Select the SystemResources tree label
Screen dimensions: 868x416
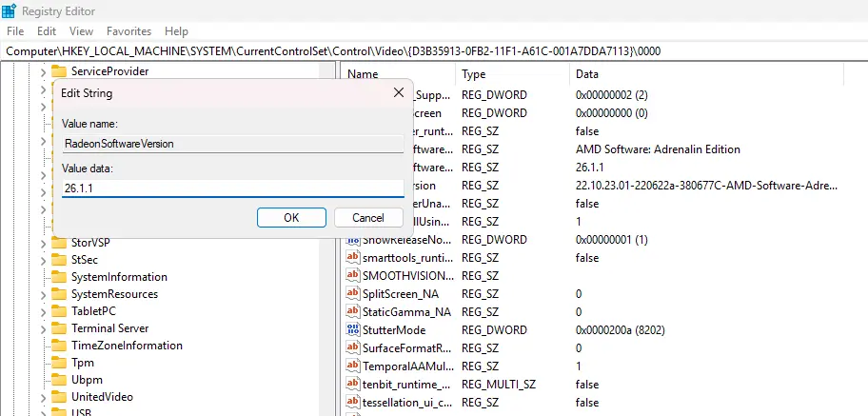[x=114, y=294]
